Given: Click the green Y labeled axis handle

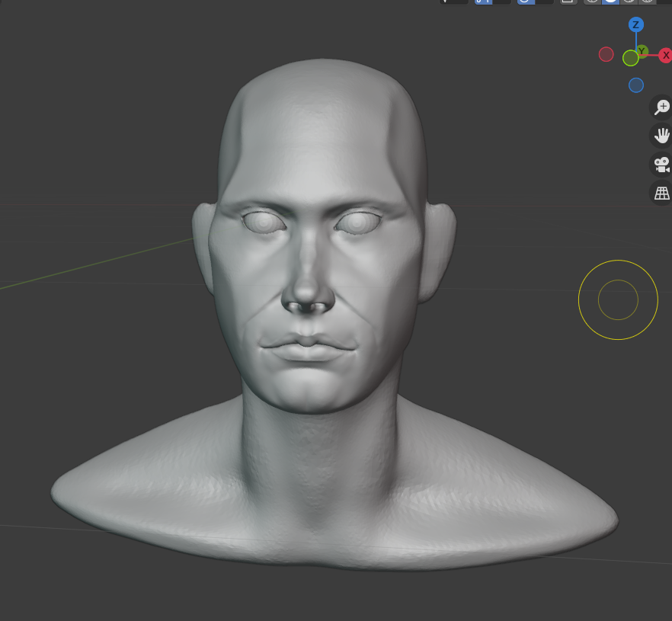Looking at the screenshot, I should (x=642, y=51).
